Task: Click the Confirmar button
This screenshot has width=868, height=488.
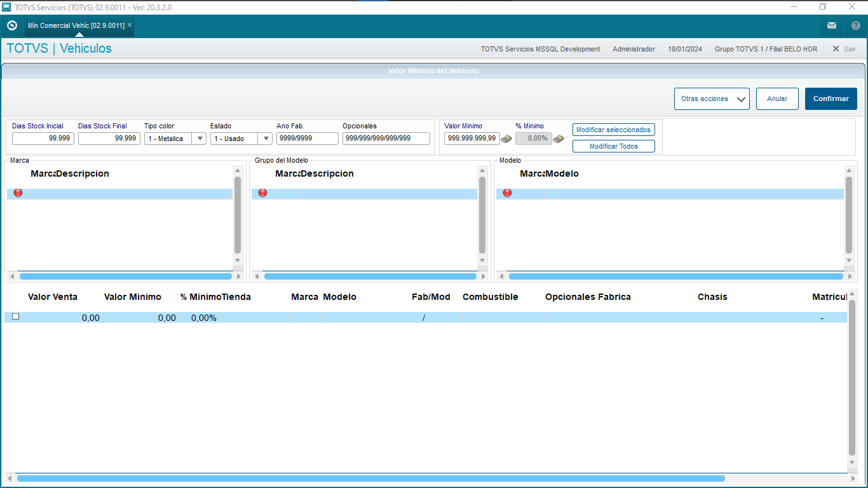Action: pos(831,98)
